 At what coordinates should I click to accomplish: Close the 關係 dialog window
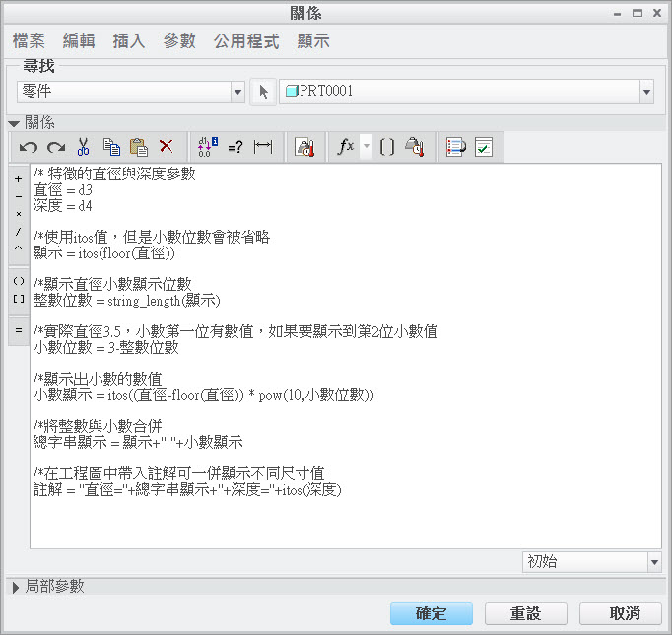pos(657,13)
